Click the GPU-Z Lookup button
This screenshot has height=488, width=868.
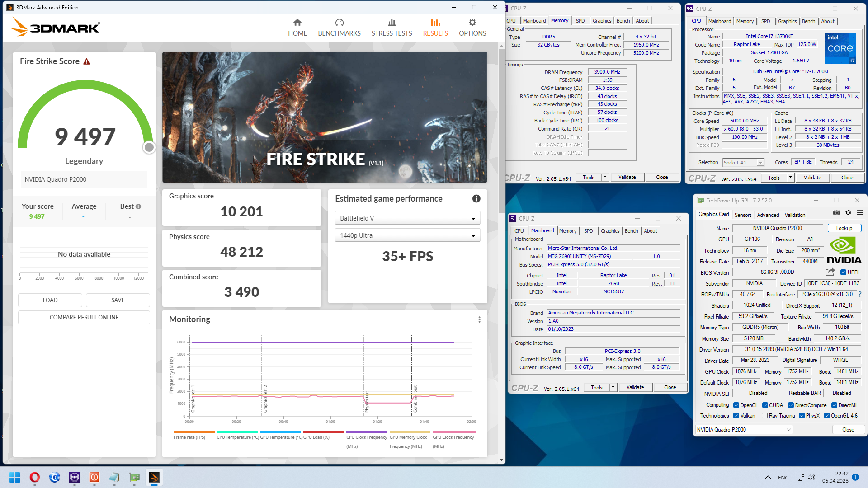click(x=844, y=228)
